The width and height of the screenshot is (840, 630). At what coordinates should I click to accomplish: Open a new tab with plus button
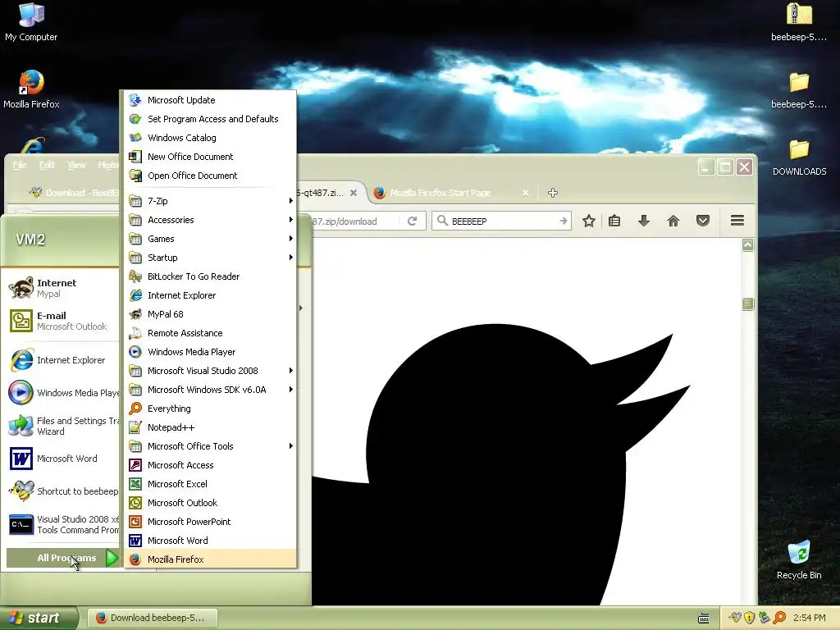(553, 193)
